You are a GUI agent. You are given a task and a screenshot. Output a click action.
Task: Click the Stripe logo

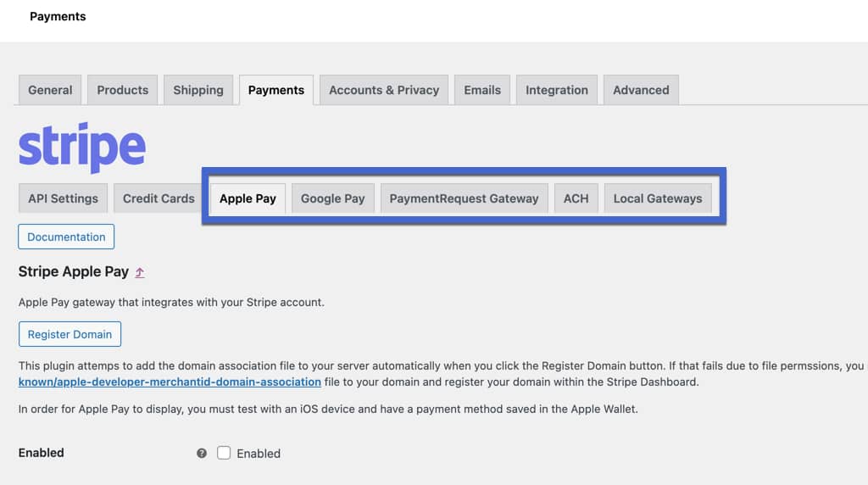coord(82,148)
